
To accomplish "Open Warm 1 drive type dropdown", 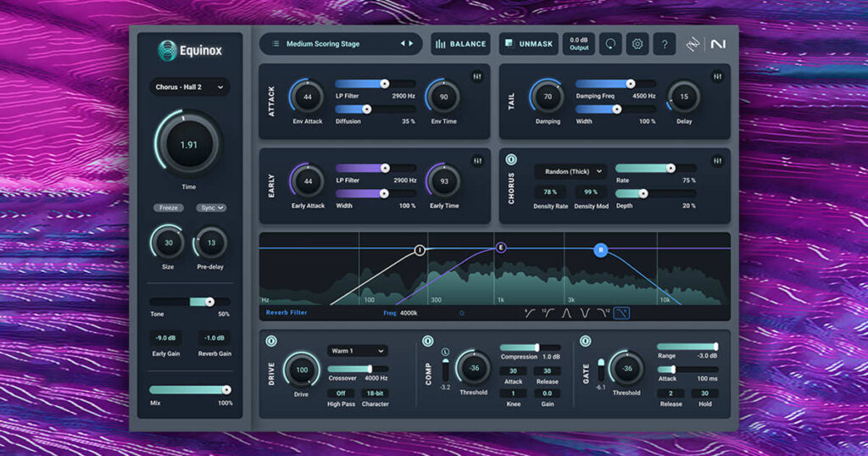I will coord(357,351).
